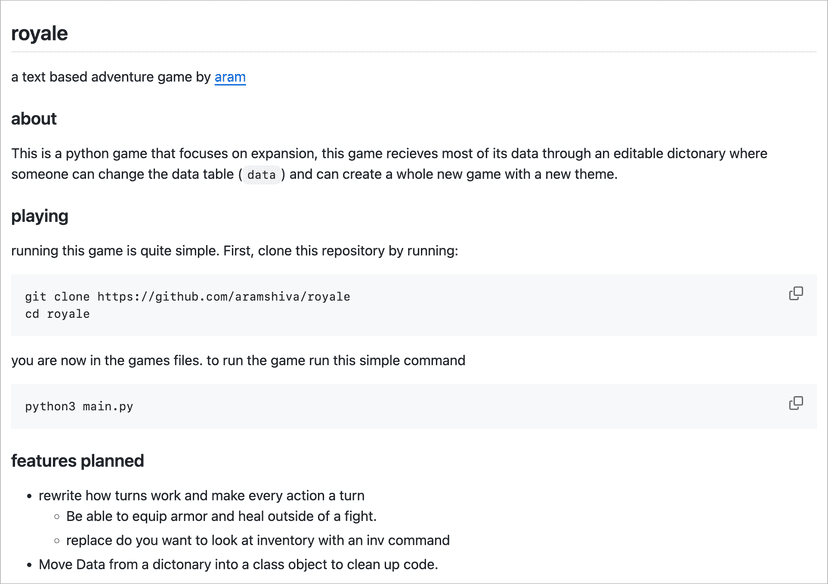Click the equip armor sub-bullet
828x584 pixels.
pyautogui.click(x=221, y=516)
